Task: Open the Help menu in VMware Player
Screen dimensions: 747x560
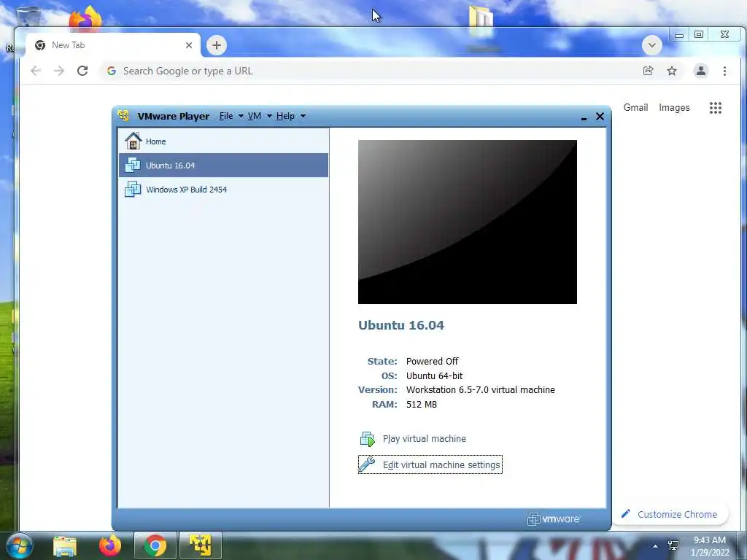Action: [x=285, y=116]
